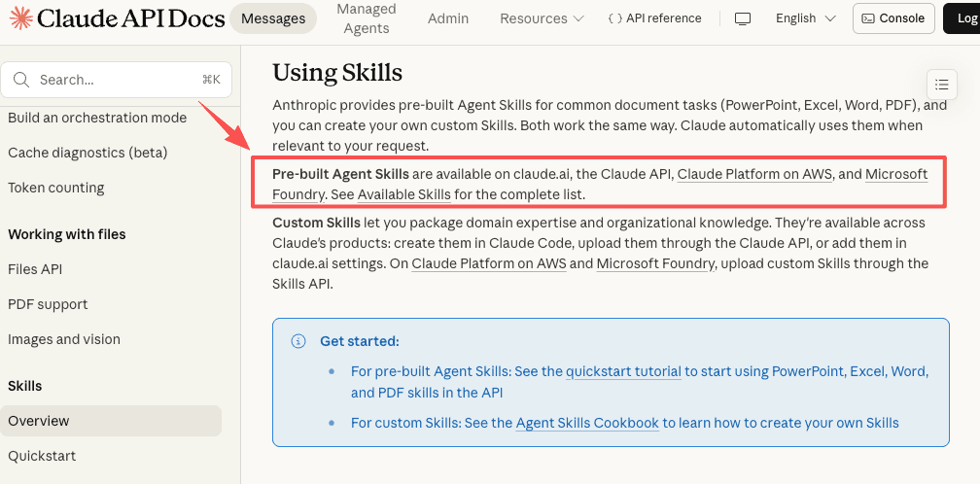This screenshot has height=484, width=980.
Task: Open the English language selector
Action: (x=806, y=18)
